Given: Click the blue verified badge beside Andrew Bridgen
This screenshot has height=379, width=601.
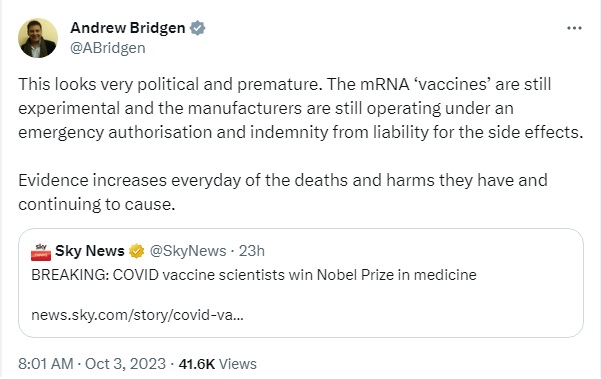Looking at the screenshot, I should 197,28.
